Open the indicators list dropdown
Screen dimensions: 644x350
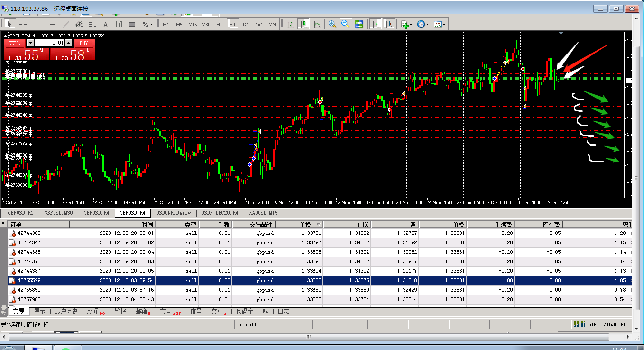[406, 24]
